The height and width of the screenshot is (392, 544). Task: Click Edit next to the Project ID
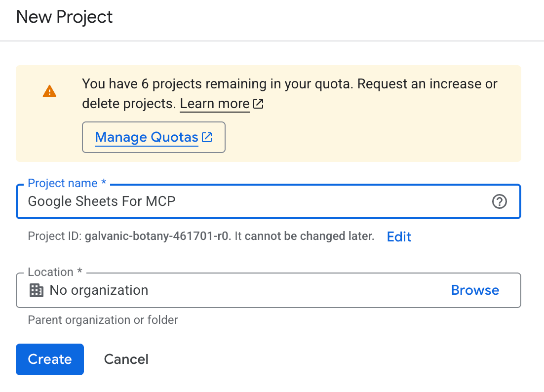coord(399,237)
